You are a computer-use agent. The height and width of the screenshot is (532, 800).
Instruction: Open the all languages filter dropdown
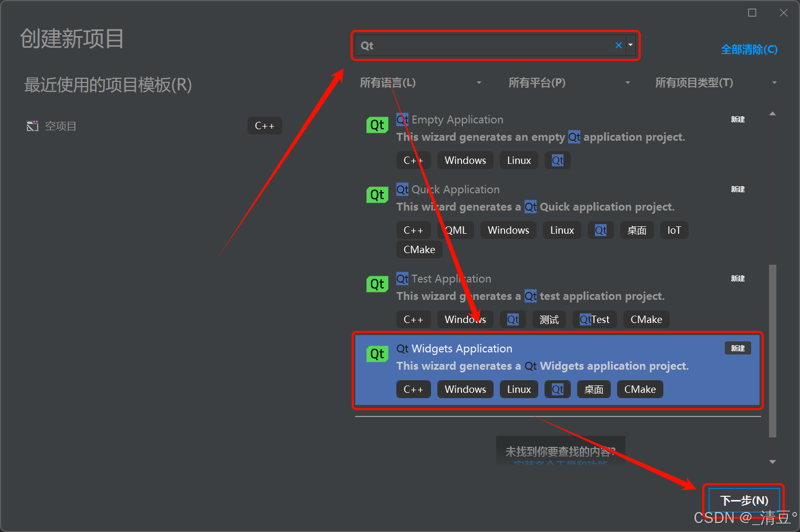point(420,82)
